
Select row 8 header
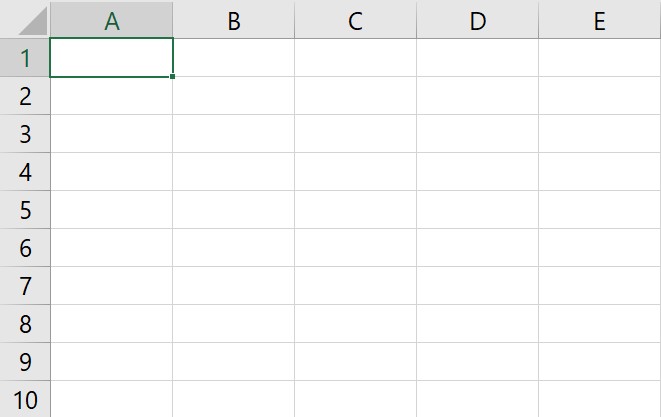click(x=25, y=323)
